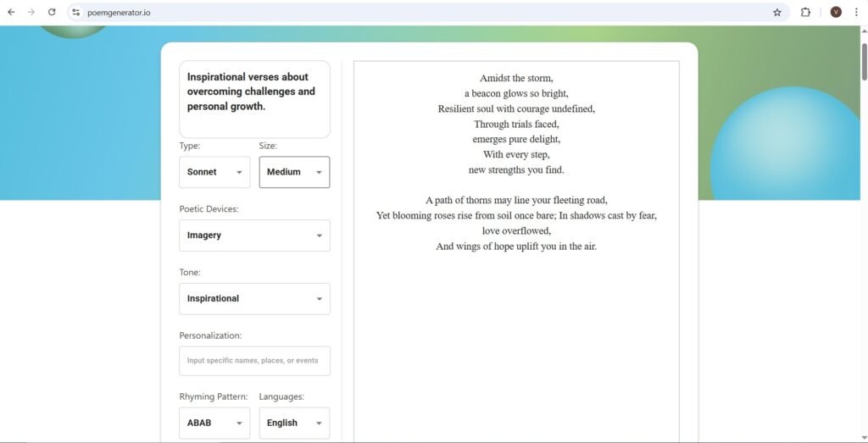The image size is (868, 443).
Task: Expand the Poetic Devices dropdown set to Imagery
Action: coord(254,235)
